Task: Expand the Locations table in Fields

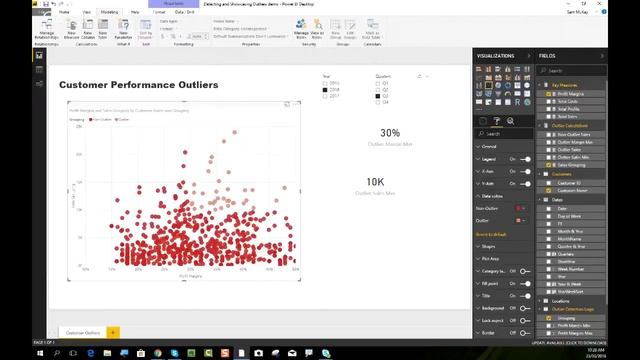Action: click(x=540, y=301)
